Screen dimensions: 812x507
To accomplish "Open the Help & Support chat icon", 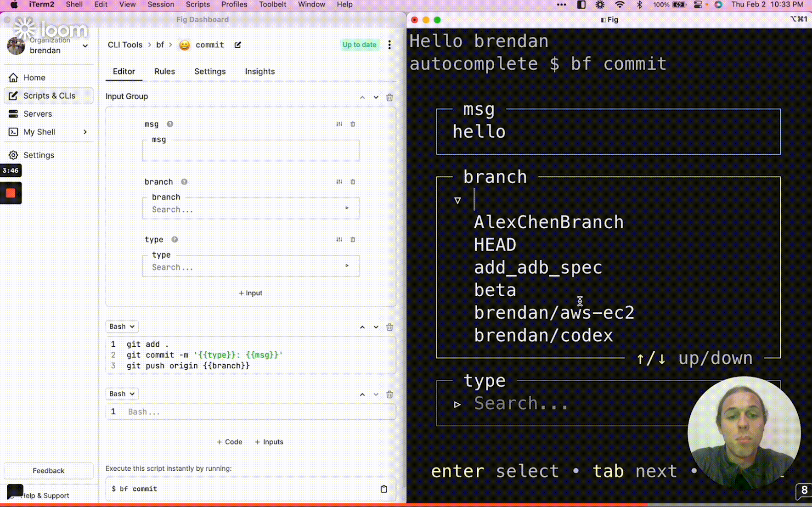I will [x=15, y=491].
